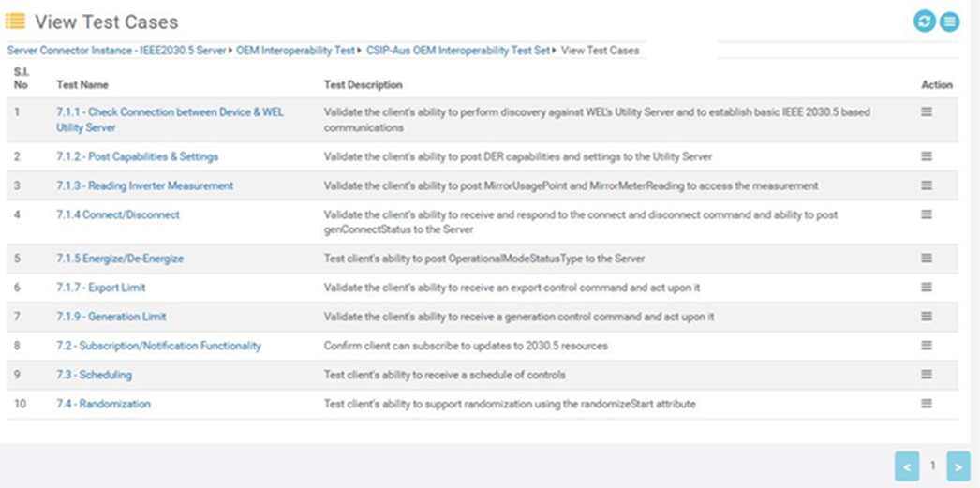The image size is (980, 488).
Task: Go to previous page of results
Action: point(906,466)
